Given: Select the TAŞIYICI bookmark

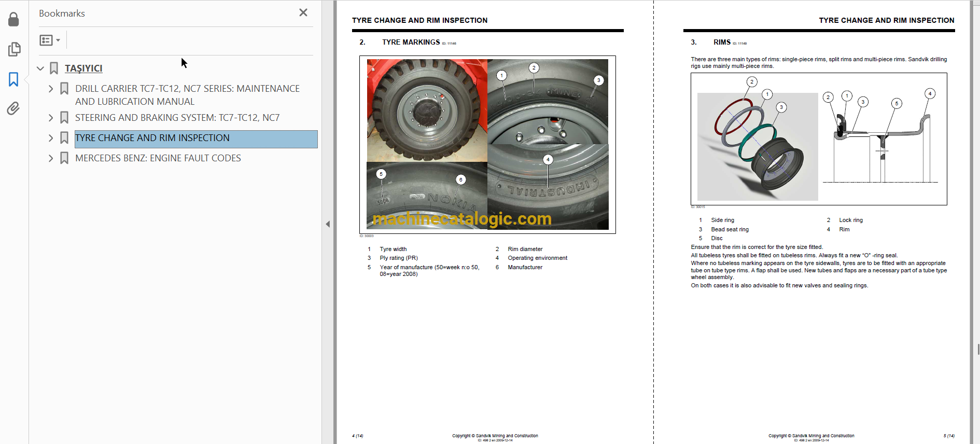Looking at the screenshot, I should coord(83,68).
